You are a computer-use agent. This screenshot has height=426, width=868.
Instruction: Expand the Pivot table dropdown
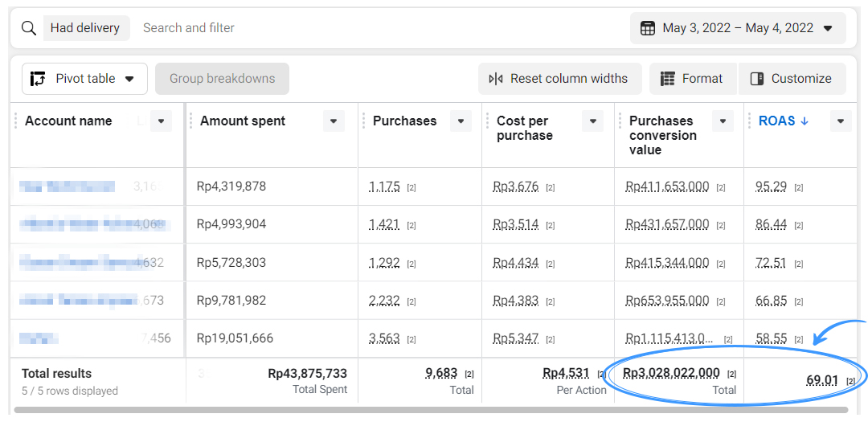coord(129,79)
